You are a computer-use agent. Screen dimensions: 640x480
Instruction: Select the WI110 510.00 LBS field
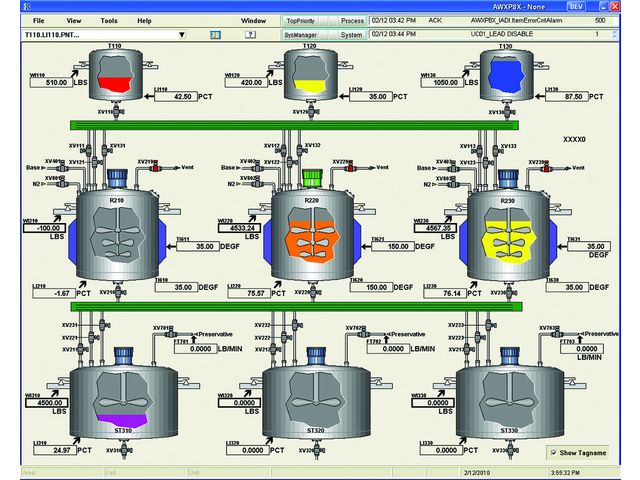[x=51, y=82]
